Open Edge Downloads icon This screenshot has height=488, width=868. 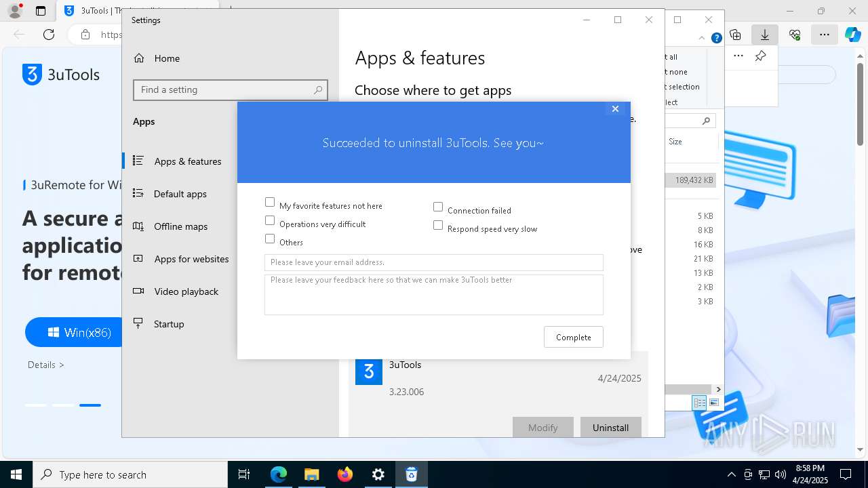765,35
